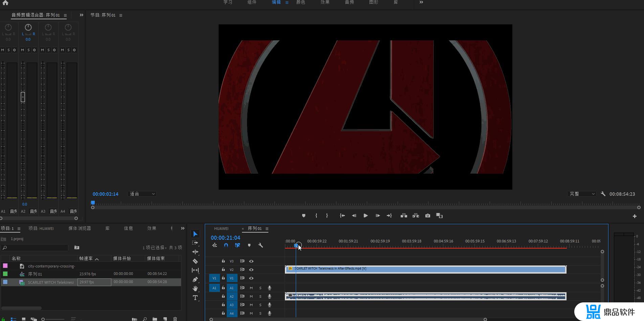The height and width of the screenshot is (321, 644).
Task: Enable voice-over record on A3
Action: (x=269, y=305)
